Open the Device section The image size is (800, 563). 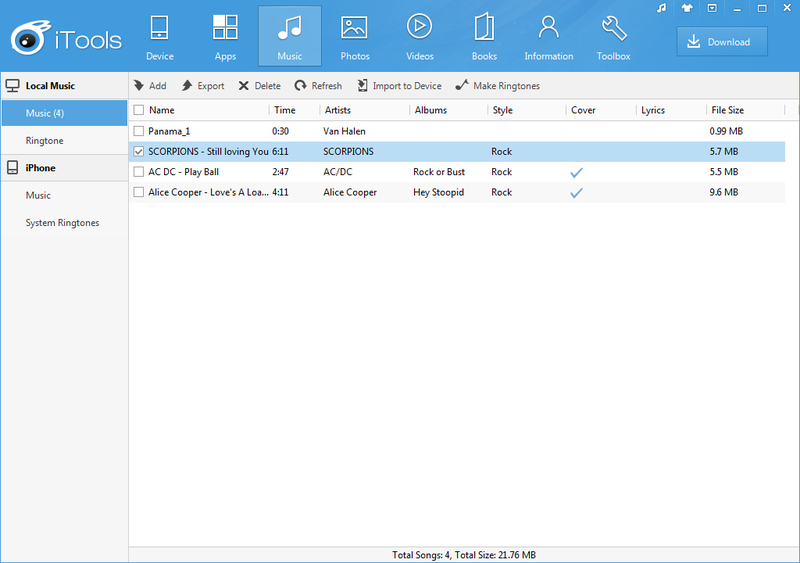(x=160, y=37)
